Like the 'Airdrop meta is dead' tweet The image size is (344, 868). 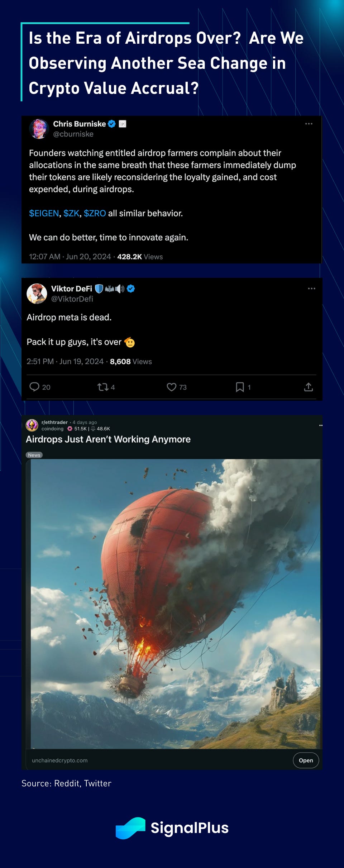pos(172,387)
